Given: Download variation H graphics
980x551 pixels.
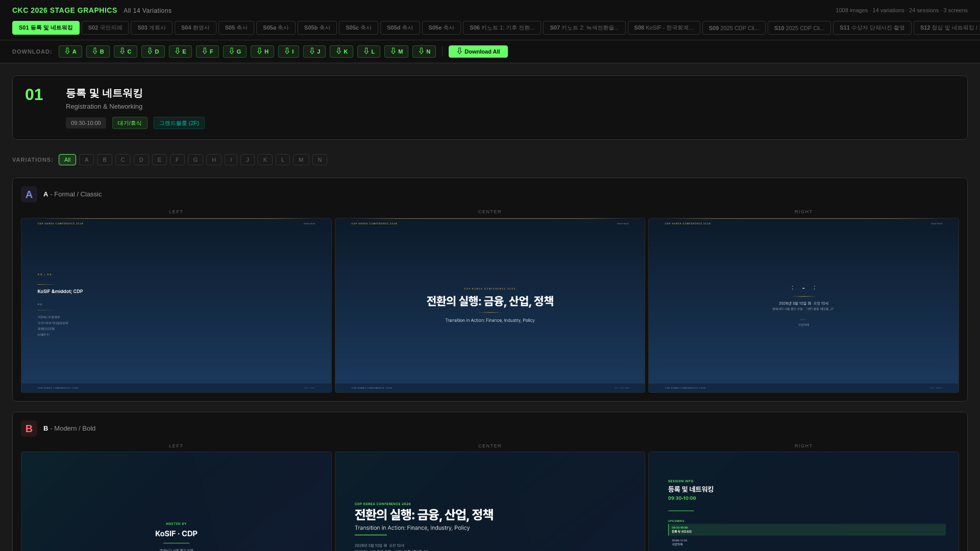Looking at the screenshot, I should (262, 52).
